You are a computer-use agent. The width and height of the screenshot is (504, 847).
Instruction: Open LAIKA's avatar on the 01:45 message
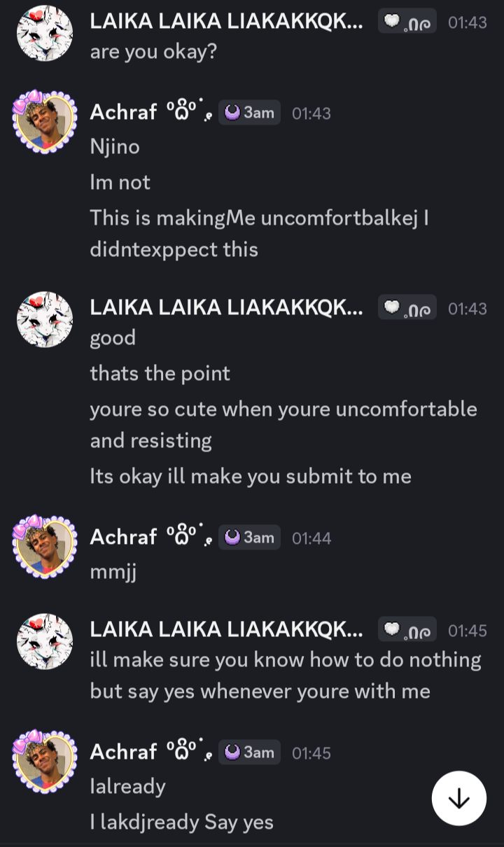point(45,641)
